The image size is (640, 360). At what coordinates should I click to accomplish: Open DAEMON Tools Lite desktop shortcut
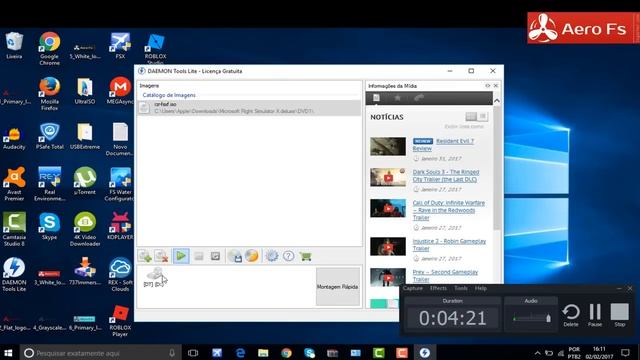(14, 275)
